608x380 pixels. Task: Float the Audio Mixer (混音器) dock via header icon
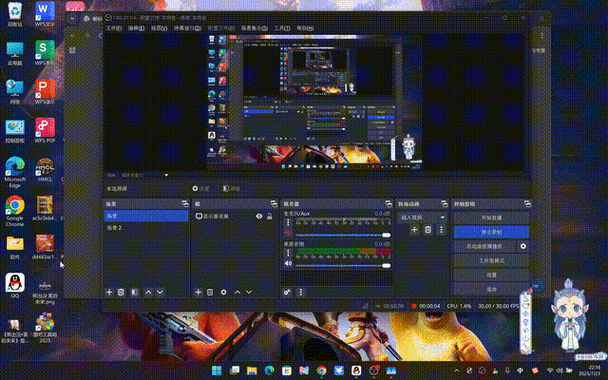389,204
